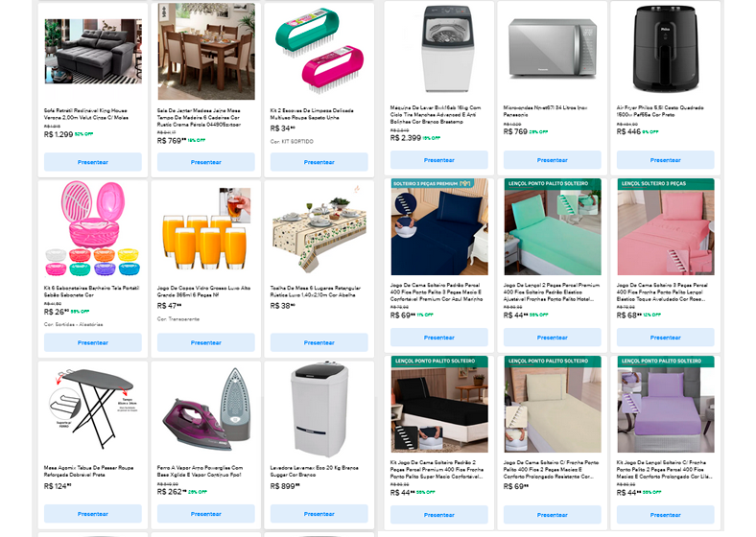Open the ironing board product image
756x537 pixels.
point(92,409)
